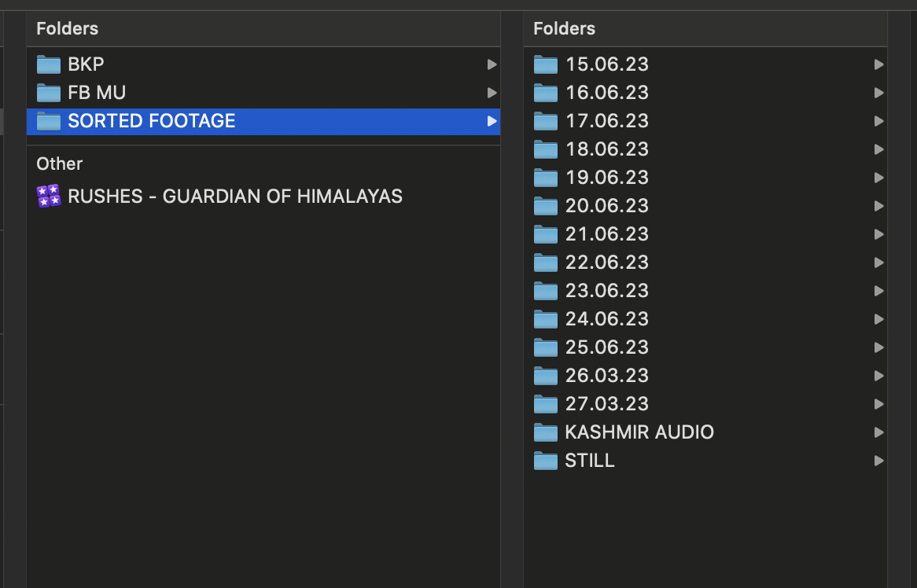This screenshot has width=917, height=588.
Task: Click the 15.06.23 folder icon
Action: (x=545, y=64)
